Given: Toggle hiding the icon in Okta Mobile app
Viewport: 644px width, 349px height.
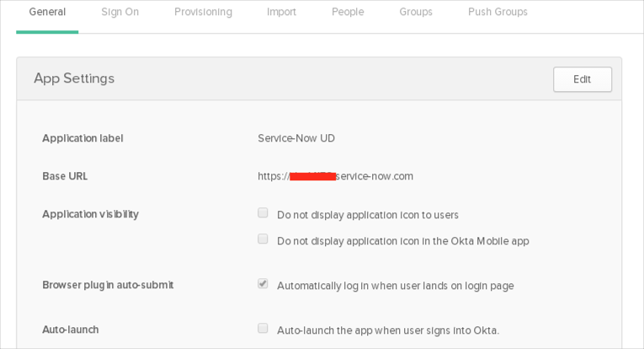Looking at the screenshot, I should pos(263,239).
